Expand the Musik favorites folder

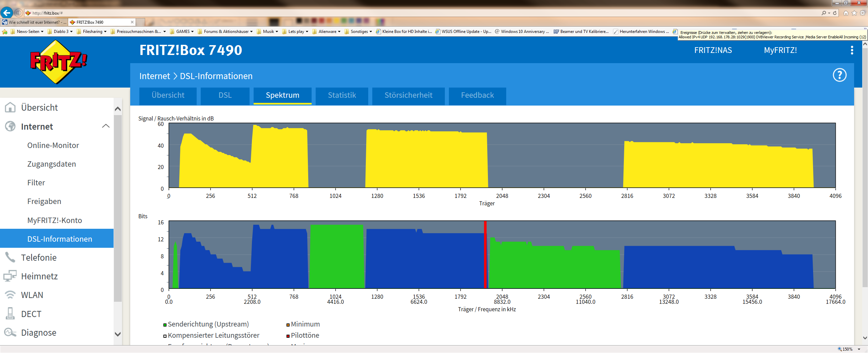point(268,32)
